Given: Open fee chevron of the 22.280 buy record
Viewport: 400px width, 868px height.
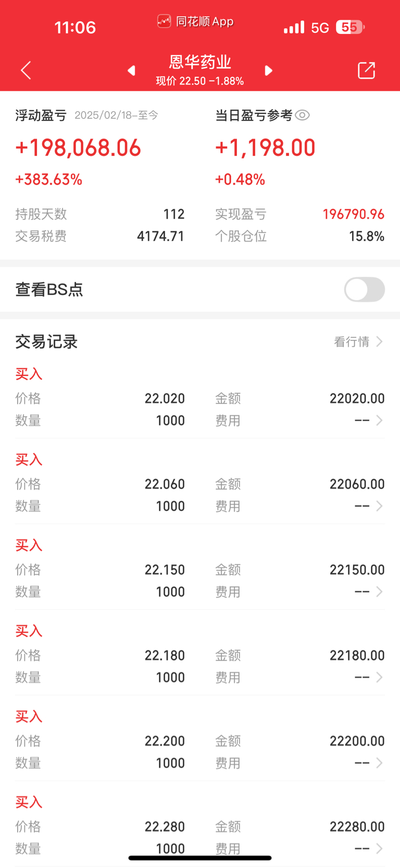Looking at the screenshot, I should click(380, 848).
